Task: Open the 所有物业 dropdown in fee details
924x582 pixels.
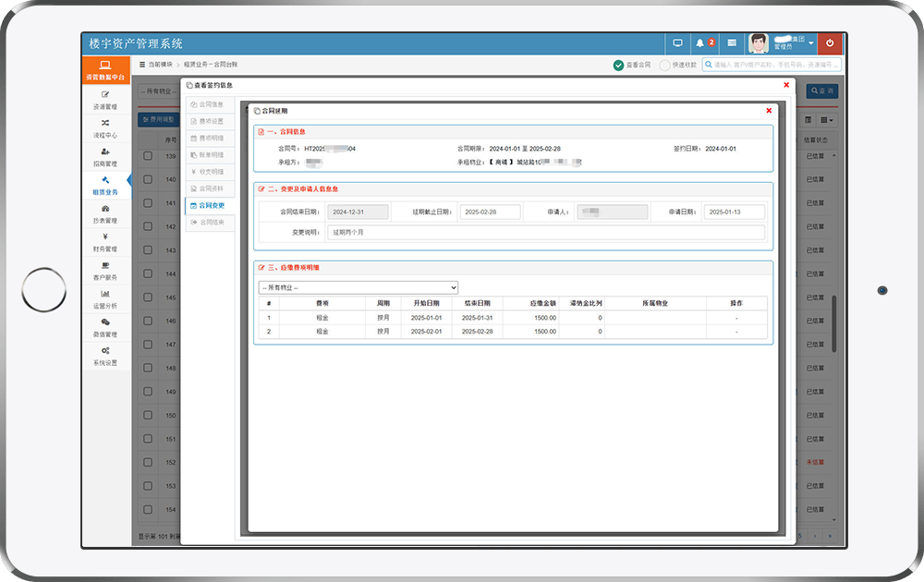Action: pos(359,287)
